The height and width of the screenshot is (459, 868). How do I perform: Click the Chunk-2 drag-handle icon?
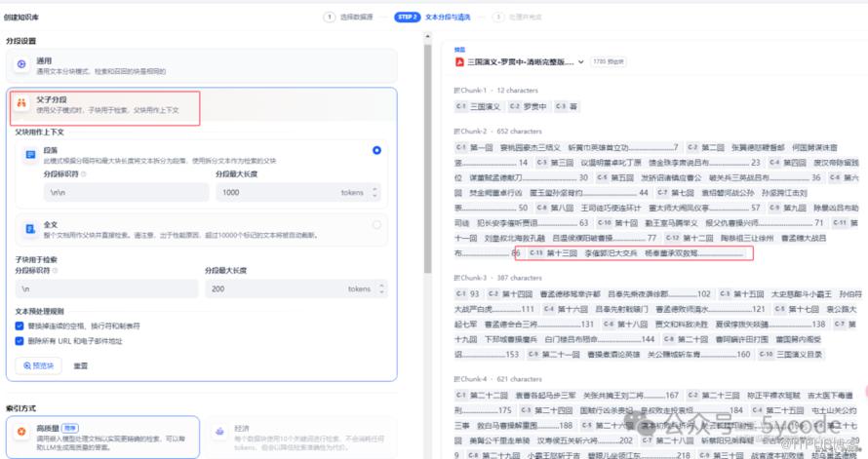point(456,131)
